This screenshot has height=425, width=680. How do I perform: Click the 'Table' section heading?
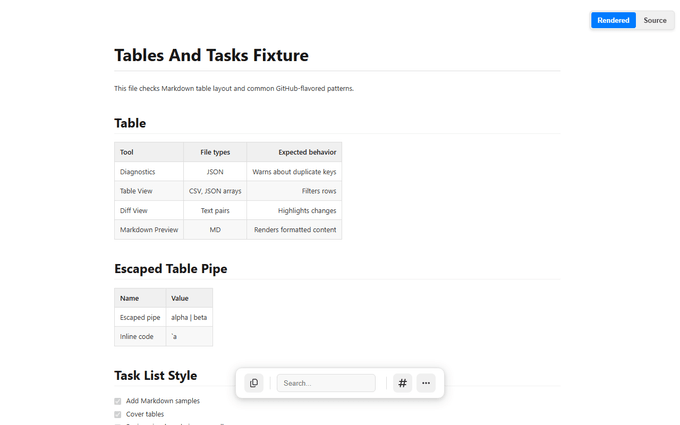pyautogui.click(x=130, y=123)
